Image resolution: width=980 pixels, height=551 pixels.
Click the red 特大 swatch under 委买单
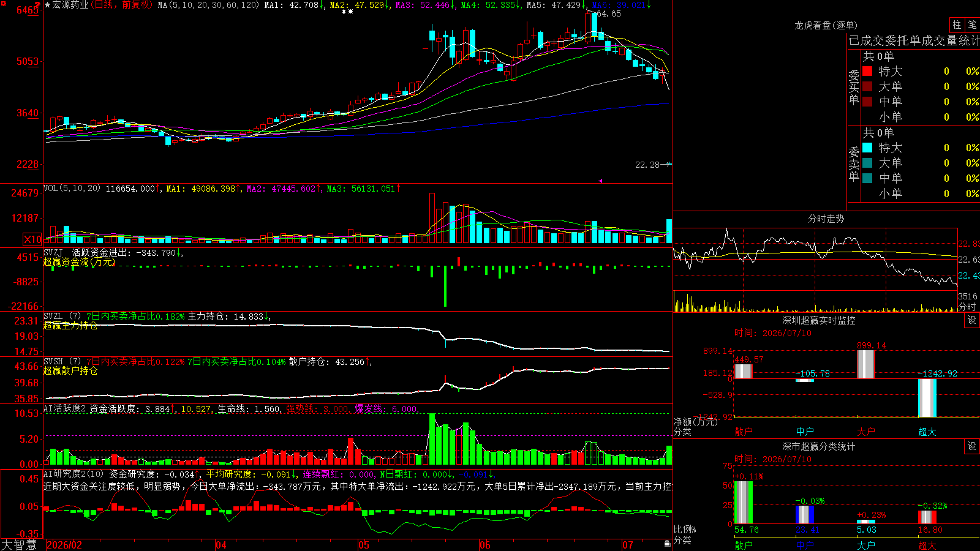(x=867, y=71)
